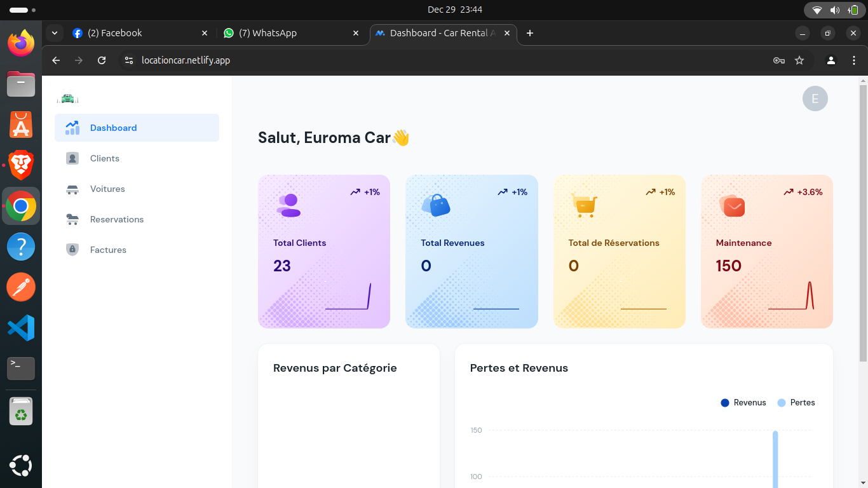
Task: Open the Help app from the dock
Action: [21, 247]
